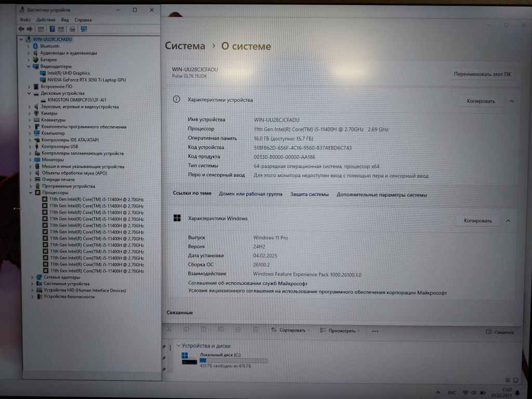Collapse the Процессоры tree node

pos(30,193)
